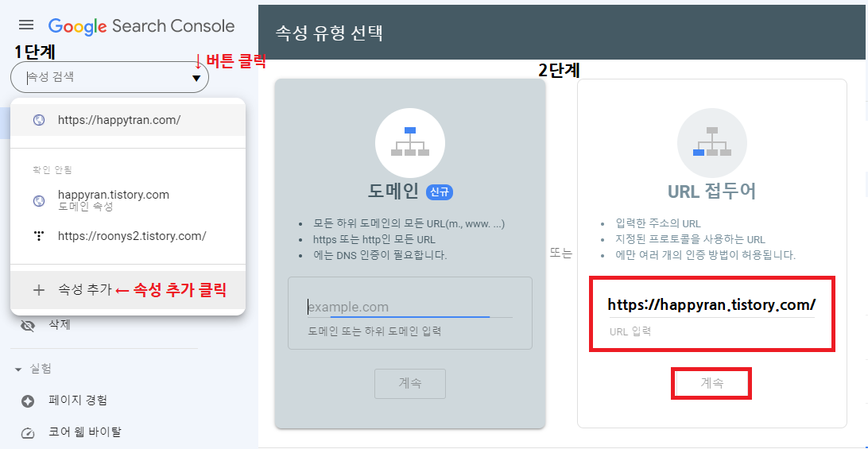Viewport: 868px width, 449px height.
Task: Click 계속 button under domain input
Action: click(x=409, y=383)
